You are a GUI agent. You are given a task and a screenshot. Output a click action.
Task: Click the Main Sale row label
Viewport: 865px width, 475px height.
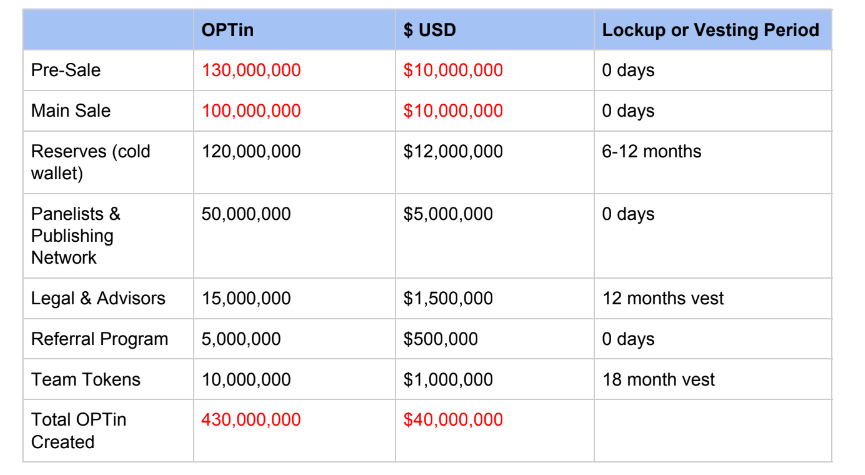pyautogui.click(x=71, y=111)
